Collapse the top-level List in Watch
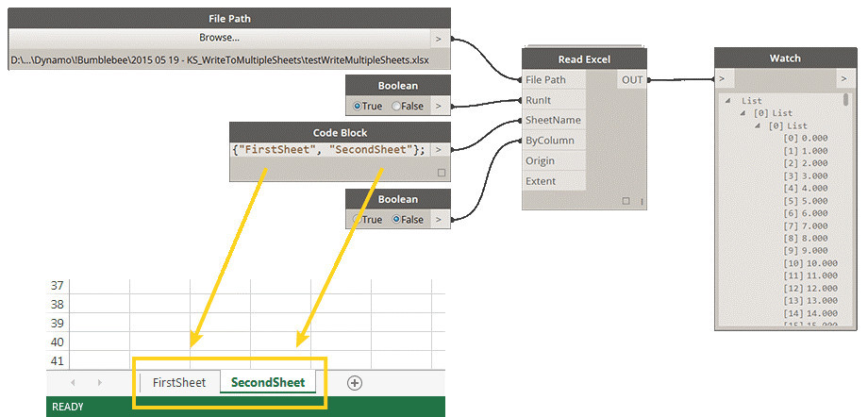The width and height of the screenshot is (868, 417). point(726,101)
